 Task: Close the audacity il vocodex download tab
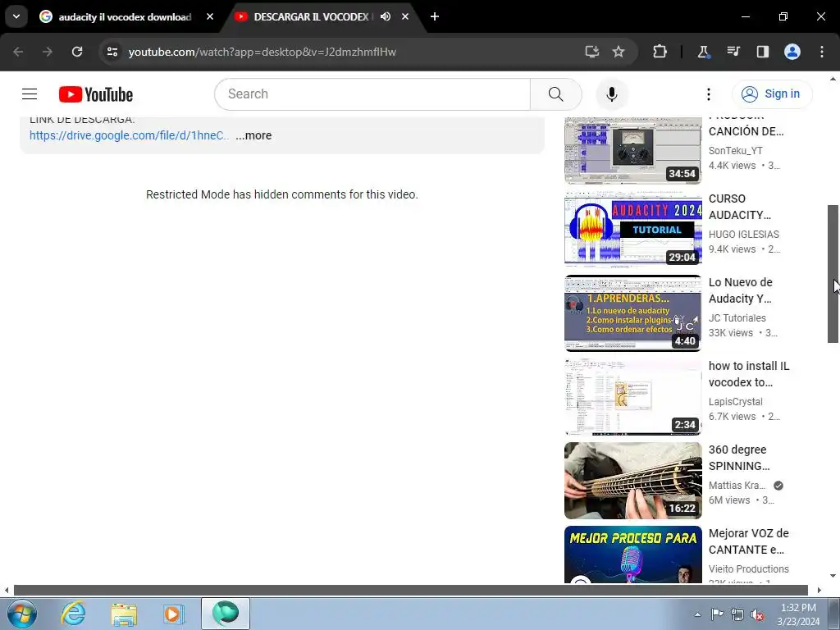coord(210,16)
